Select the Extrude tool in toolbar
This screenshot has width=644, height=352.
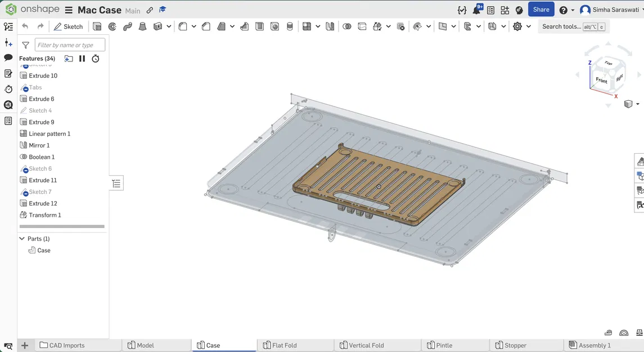pos(97,26)
